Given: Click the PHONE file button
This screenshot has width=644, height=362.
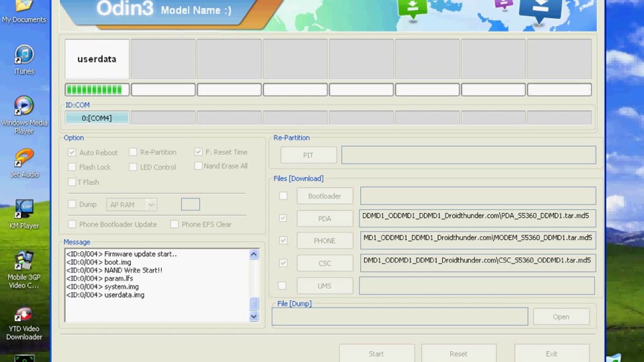Looking at the screenshot, I should pyautogui.click(x=325, y=241).
